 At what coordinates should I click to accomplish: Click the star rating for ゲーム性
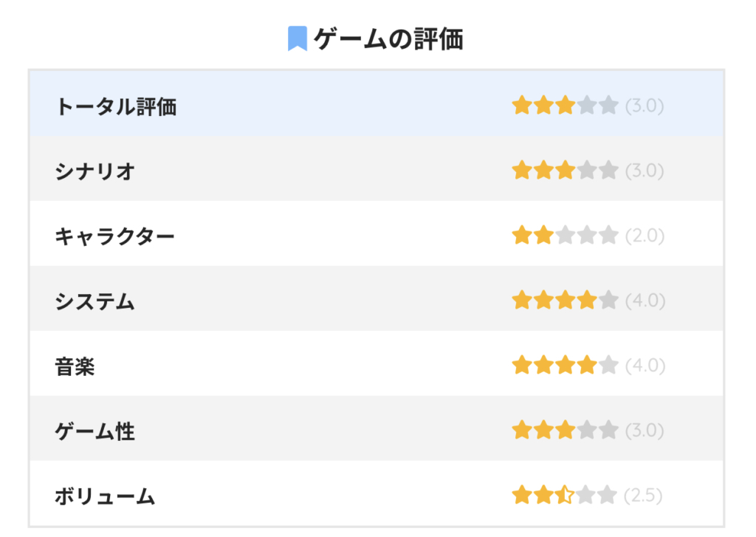tap(565, 430)
